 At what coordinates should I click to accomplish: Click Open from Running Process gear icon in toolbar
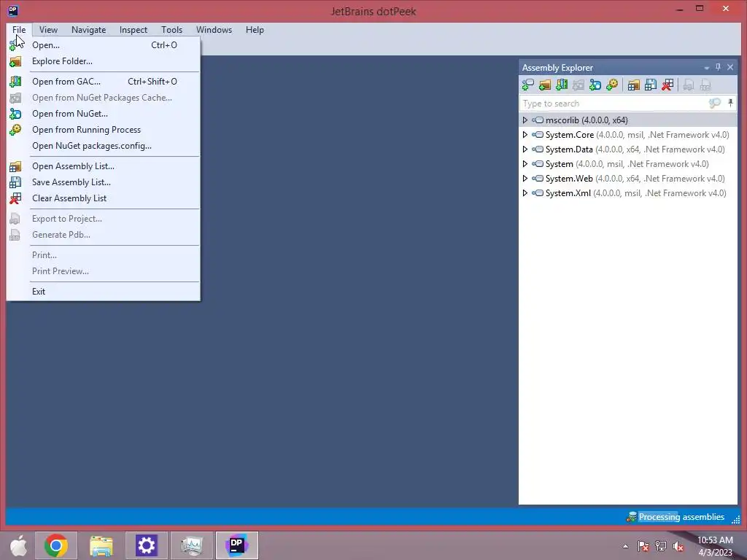(612, 85)
